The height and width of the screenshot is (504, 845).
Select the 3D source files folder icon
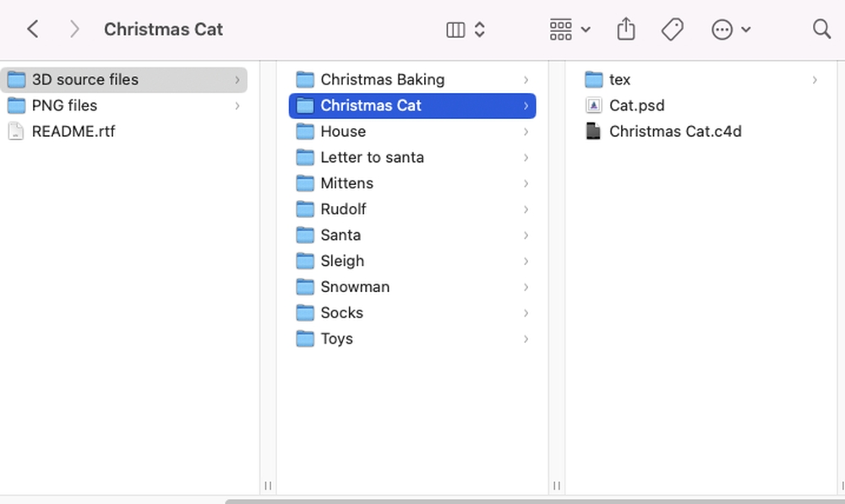tap(16, 79)
